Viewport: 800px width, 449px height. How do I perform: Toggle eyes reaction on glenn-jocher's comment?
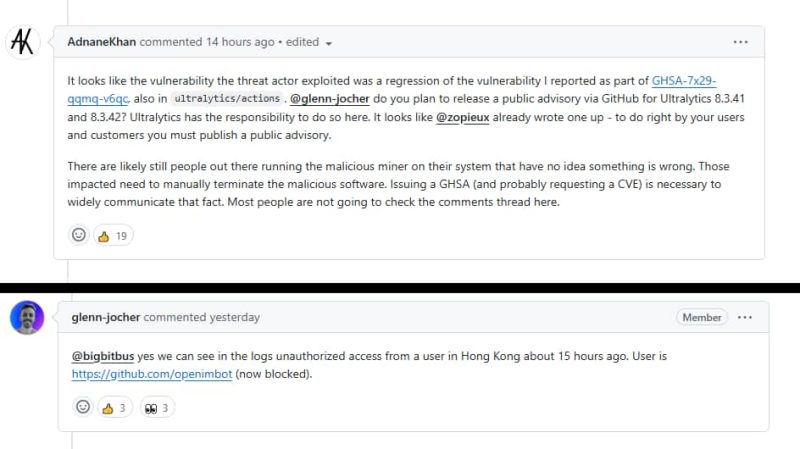click(159, 407)
